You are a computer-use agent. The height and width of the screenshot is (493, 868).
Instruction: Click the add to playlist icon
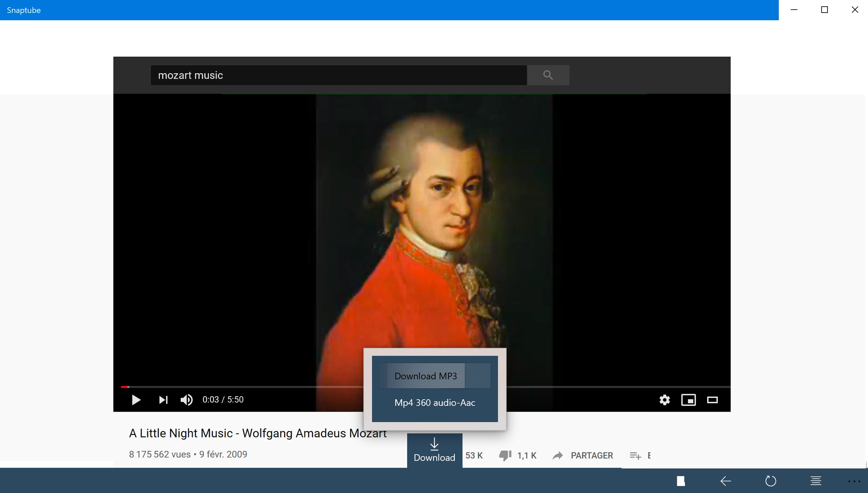(635, 456)
